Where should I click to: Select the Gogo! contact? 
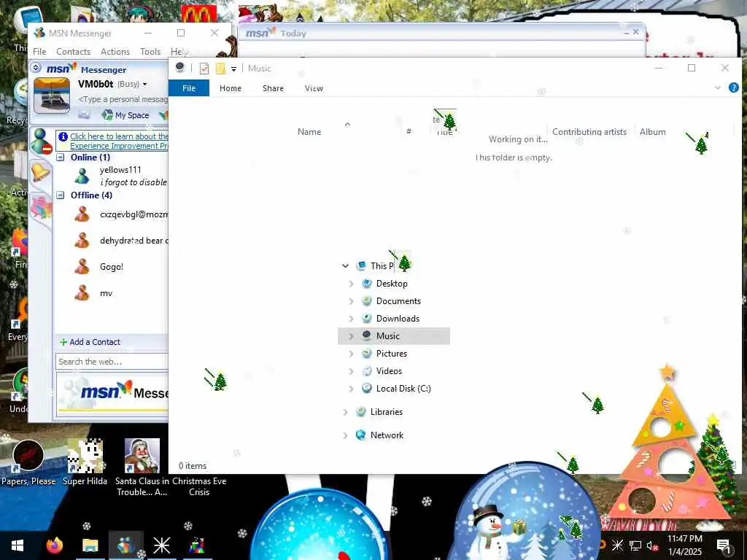click(112, 267)
